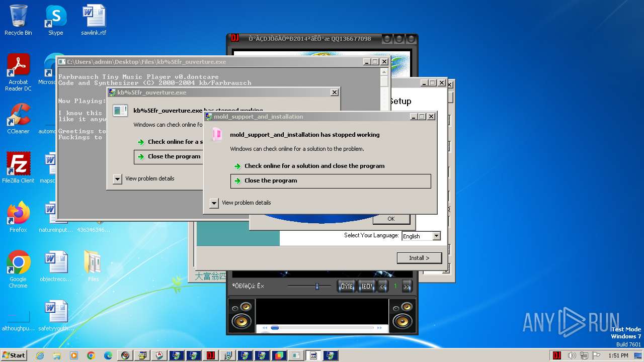Click the DJ player's horizontal slider
The width and height of the screenshot is (644, 362).
pos(309,286)
